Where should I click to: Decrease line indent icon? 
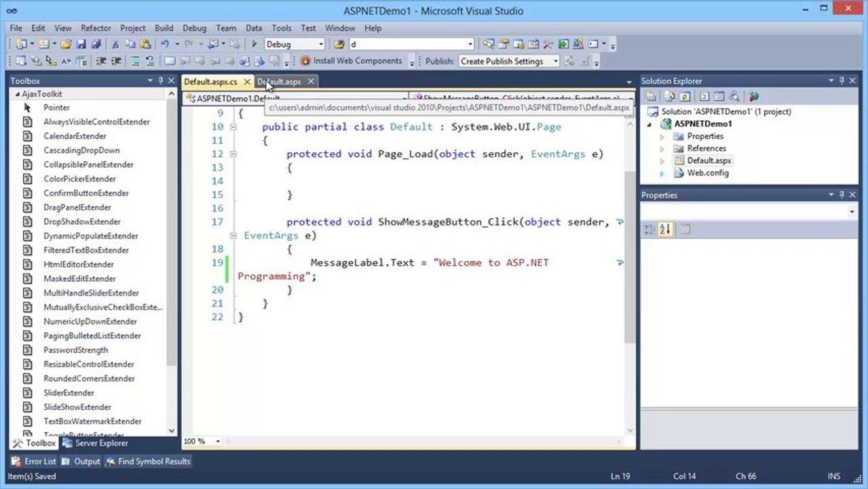[x=100, y=61]
